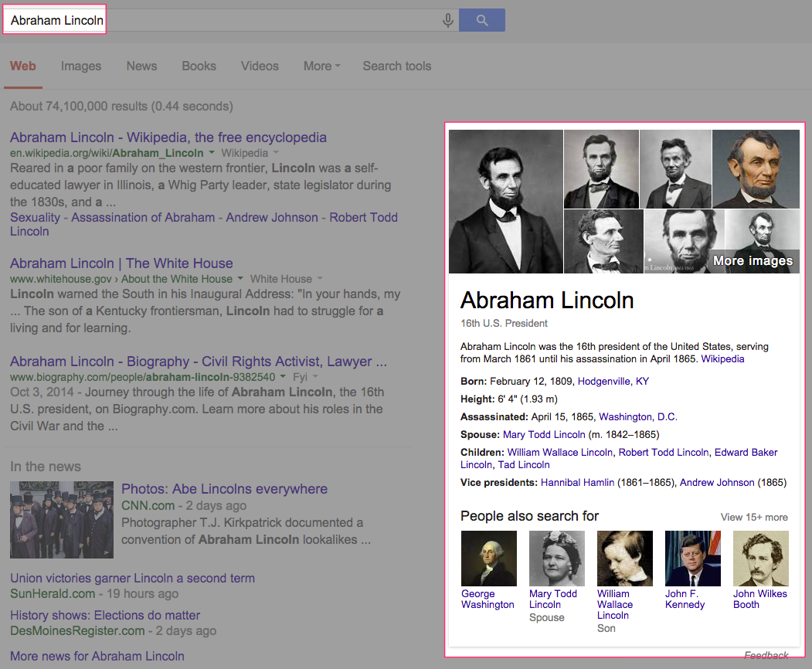
Task: Click the More images overlay
Action: pyautogui.click(x=753, y=260)
